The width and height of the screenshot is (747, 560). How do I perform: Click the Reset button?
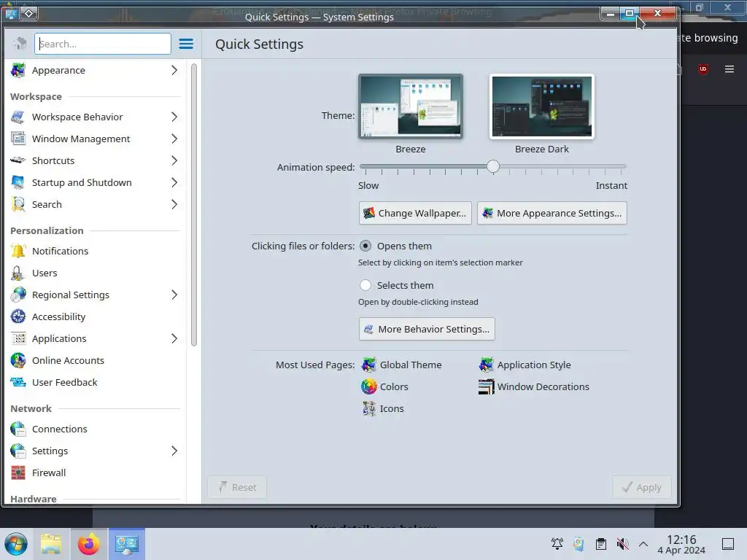click(237, 487)
